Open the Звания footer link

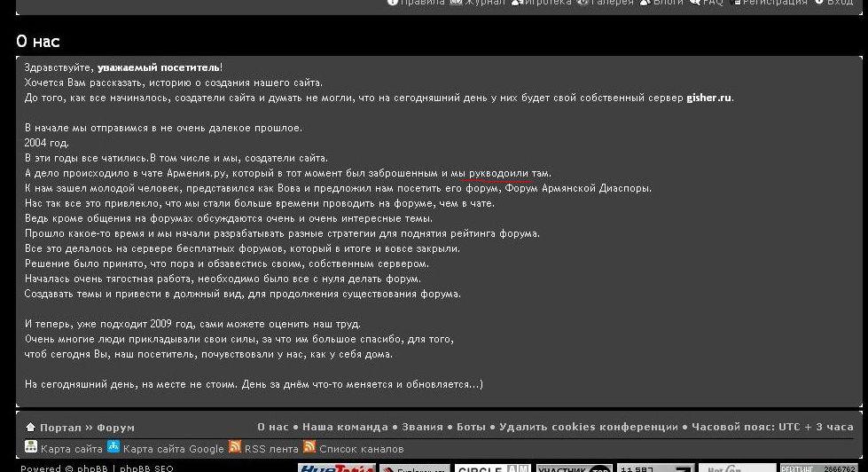pyautogui.click(x=422, y=427)
